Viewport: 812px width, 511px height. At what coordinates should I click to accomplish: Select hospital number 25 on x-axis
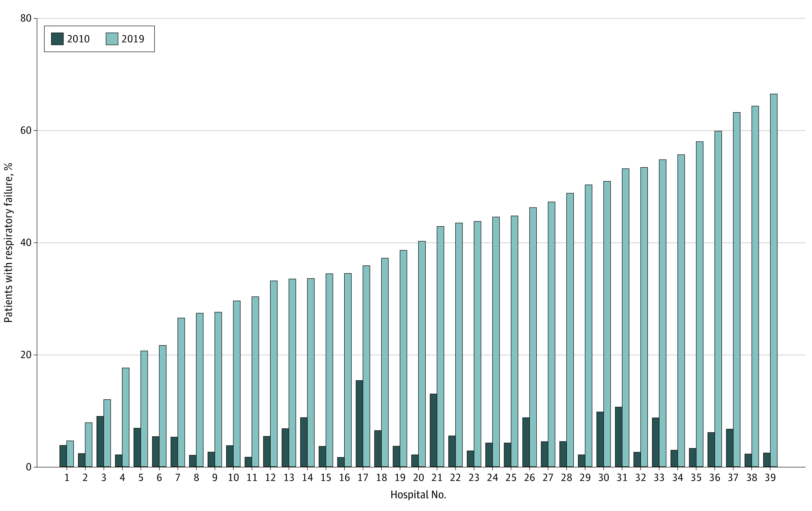pyautogui.click(x=511, y=478)
